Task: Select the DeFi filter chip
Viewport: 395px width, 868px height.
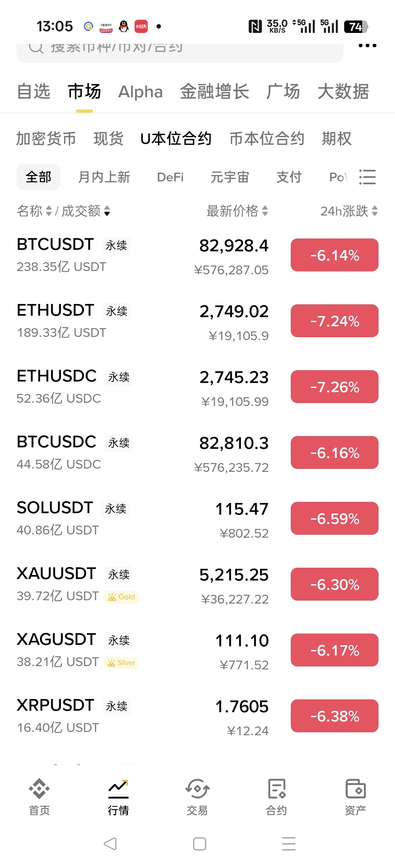Action: click(x=170, y=177)
